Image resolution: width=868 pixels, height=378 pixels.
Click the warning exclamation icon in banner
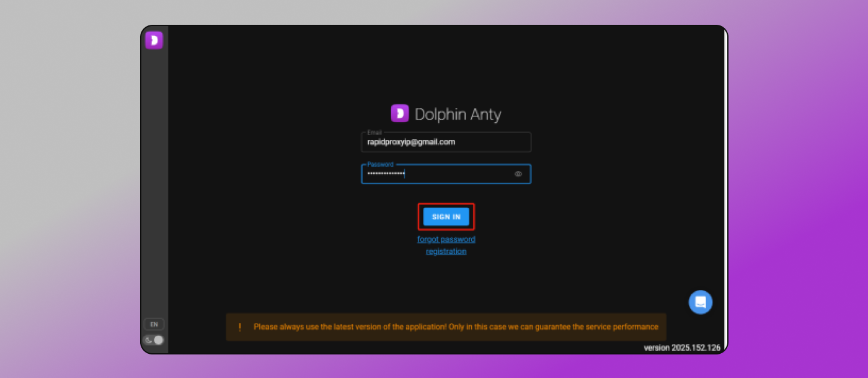point(240,327)
